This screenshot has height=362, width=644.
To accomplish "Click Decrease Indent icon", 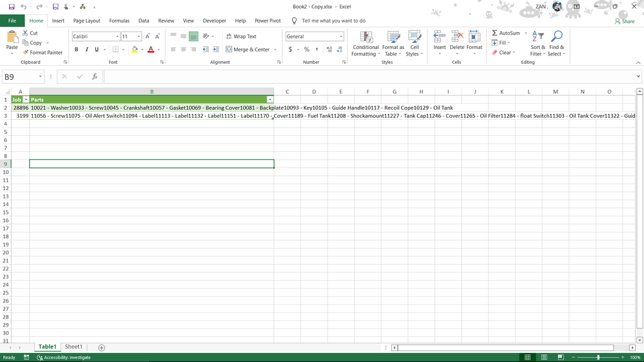I will [206, 49].
